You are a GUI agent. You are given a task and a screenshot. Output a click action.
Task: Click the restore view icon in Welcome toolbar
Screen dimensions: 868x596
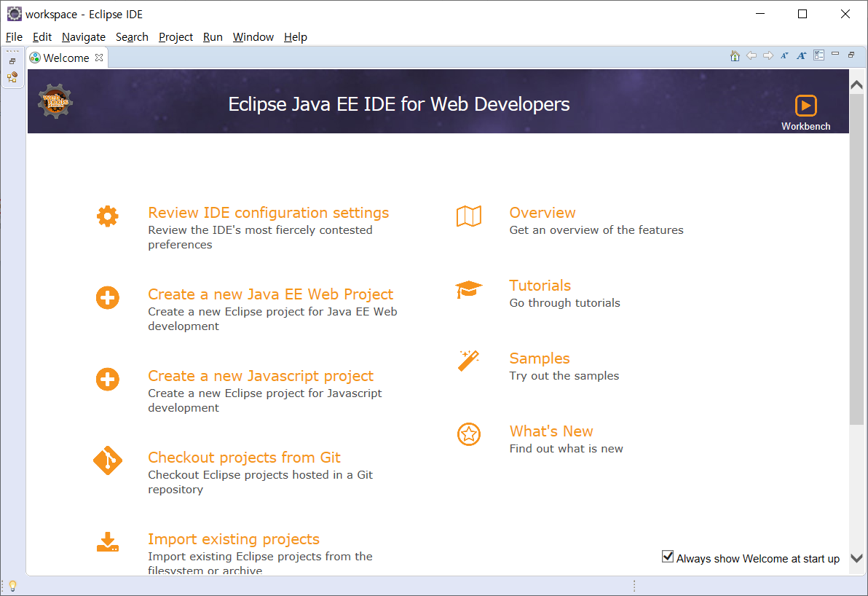pyautogui.click(x=851, y=55)
